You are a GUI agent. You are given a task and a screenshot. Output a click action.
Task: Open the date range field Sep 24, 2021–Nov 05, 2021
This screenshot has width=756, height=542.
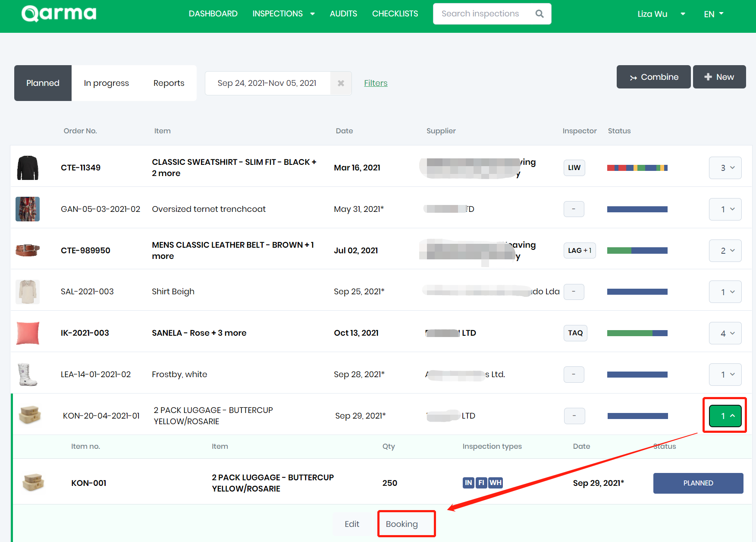(267, 83)
